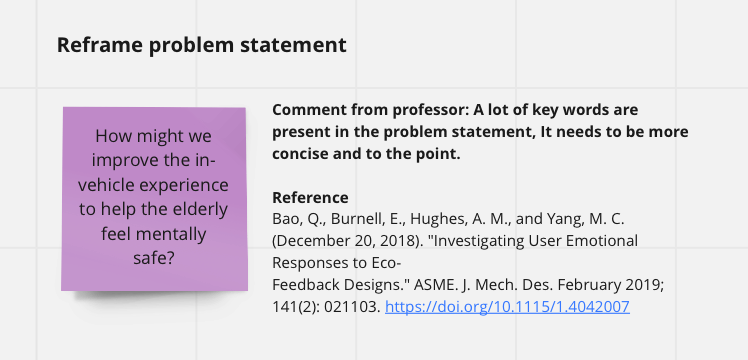Viewport: 748px width, 360px height.
Task: Click 'feel mentally' on the sticky note
Action: [x=154, y=234]
